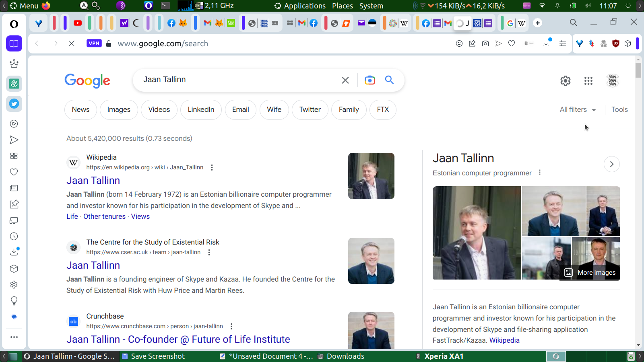Open My Flow from the sidebar
Screen dimensions: 644x362
pos(14,140)
